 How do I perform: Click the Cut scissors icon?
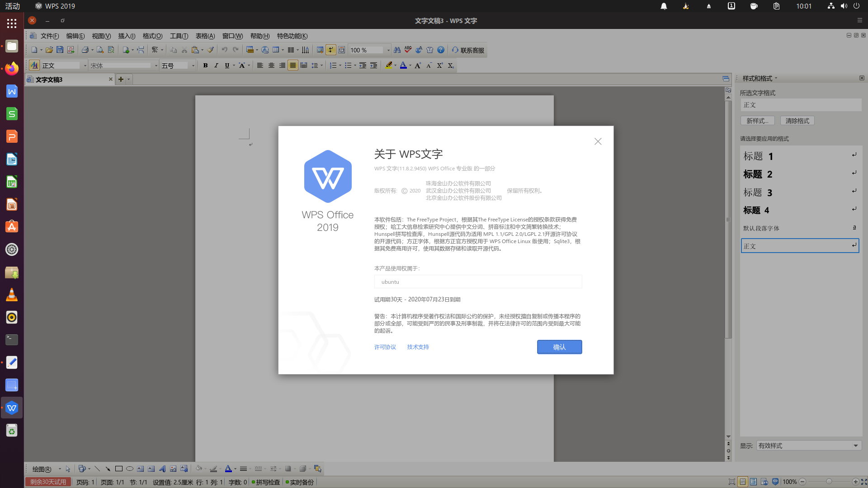point(184,50)
